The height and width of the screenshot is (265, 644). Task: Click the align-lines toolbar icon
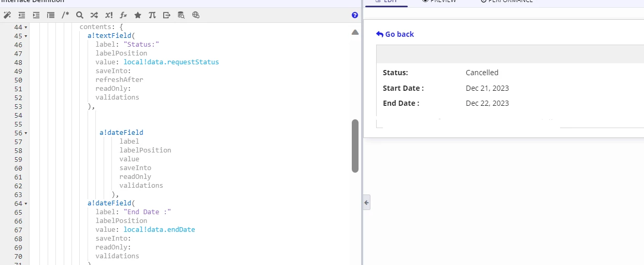pos(51,15)
